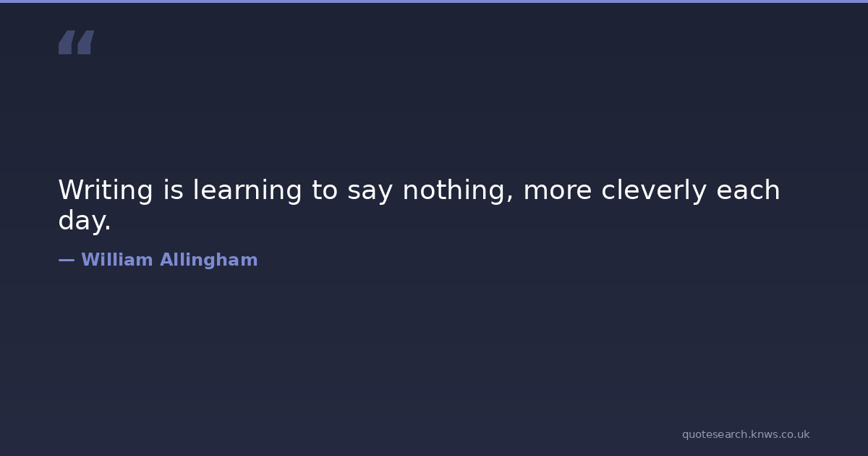Viewport: 868px width, 456px height.
Task: Click the first name "William"
Action: [117, 261]
